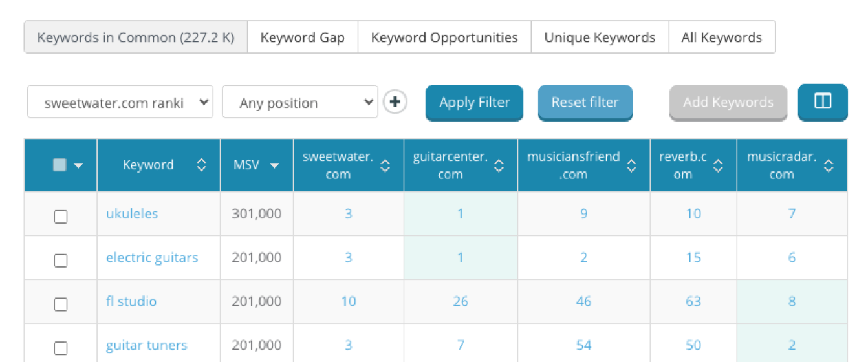Open the sweetwater.com ranking dropdown
Viewport: 868px width, 362px height.
coord(120,102)
